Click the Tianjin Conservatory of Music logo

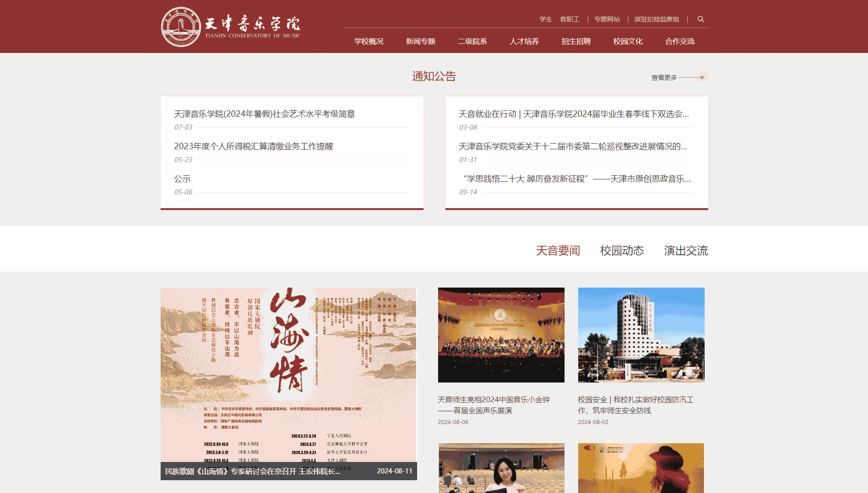[x=231, y=26]
